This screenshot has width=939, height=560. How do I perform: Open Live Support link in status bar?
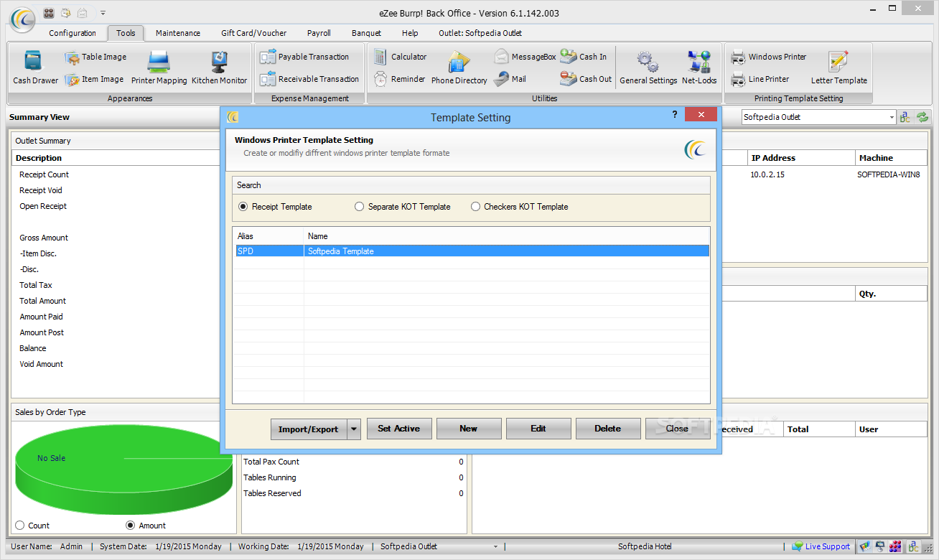[x=821, y=546]
